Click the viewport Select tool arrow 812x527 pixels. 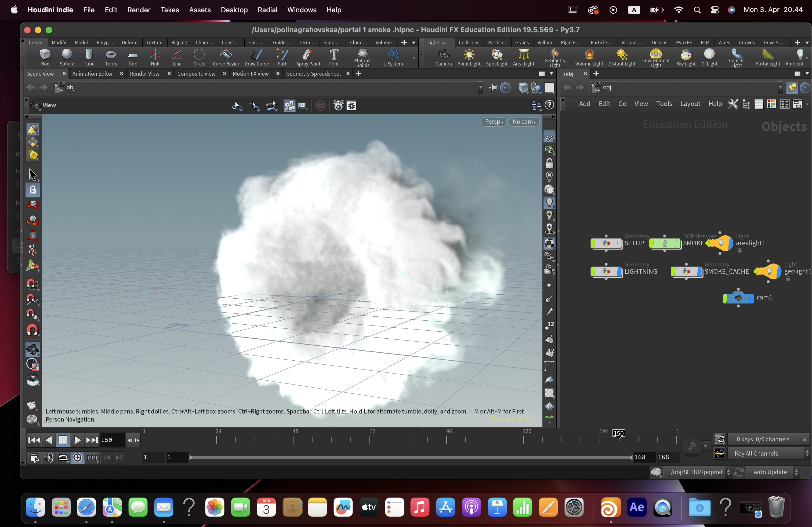click(x=33, y=175)
